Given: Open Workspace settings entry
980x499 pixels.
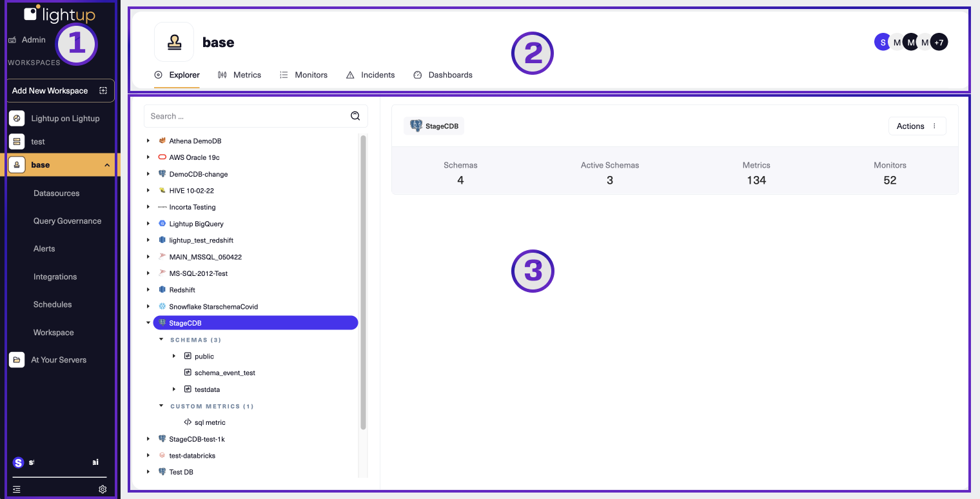Looking at the screenshot, I should (x=54, y=333).
